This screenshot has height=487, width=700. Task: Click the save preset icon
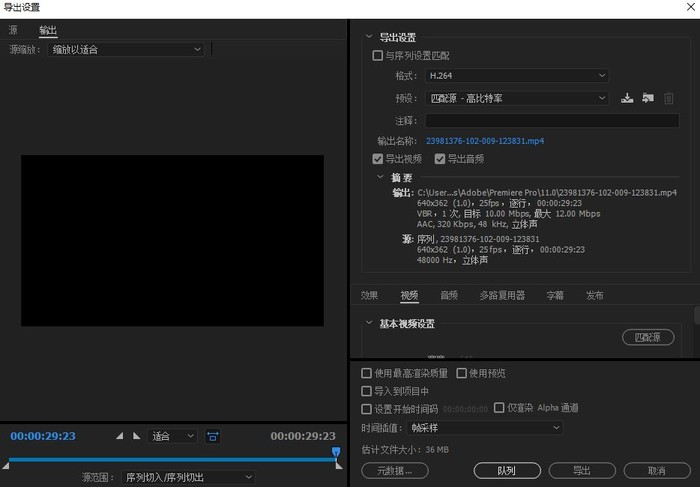pos(627,98)
